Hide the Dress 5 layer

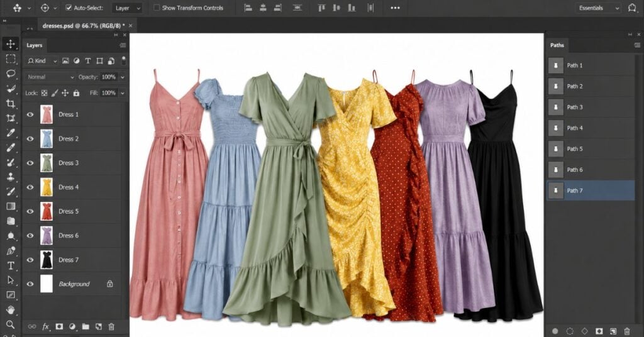(x=30, y=211)
